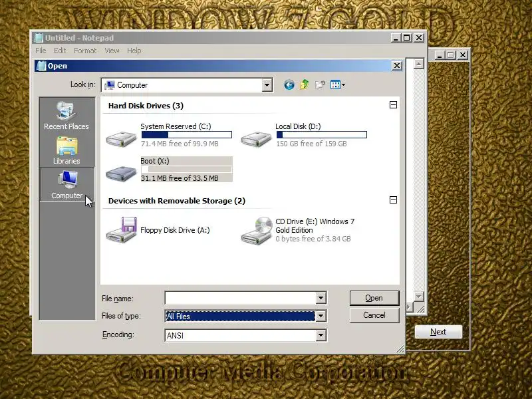
Task: Click the '0 bytes free of 3.84 GB' text
Action: pyautogui.click(x=313, y=239)
